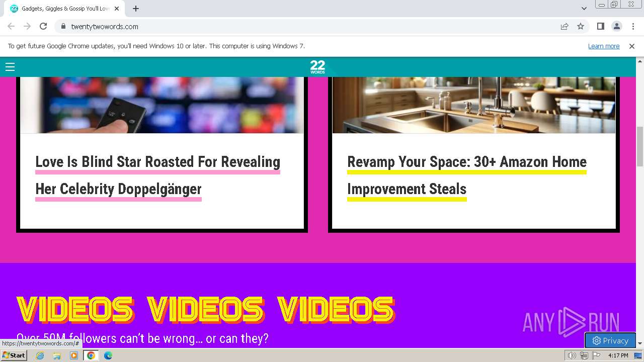Image resolution: width=644 pixels, height=362 pixels.
Task: Click the 22 Words logo
Action: [x=317, y=67]
